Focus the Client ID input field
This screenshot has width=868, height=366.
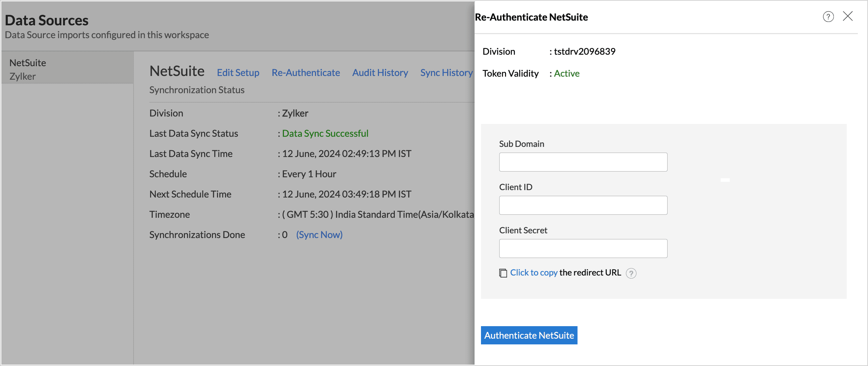(x=583, y=205)
